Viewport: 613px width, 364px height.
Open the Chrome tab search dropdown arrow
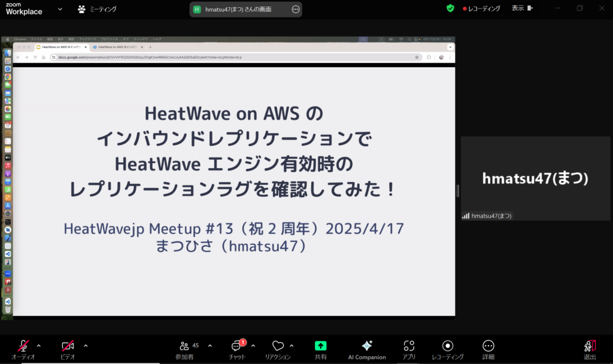point(450,47)
